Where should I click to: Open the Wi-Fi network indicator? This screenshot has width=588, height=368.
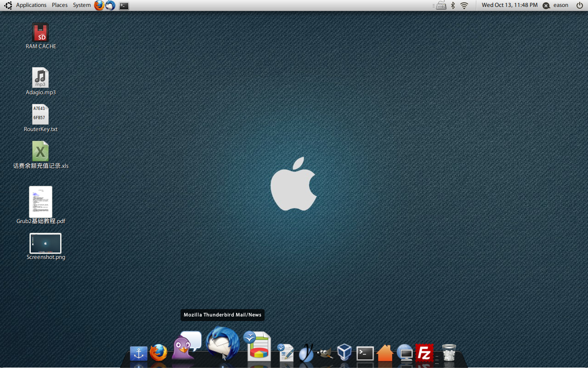[x=464, y=6]
